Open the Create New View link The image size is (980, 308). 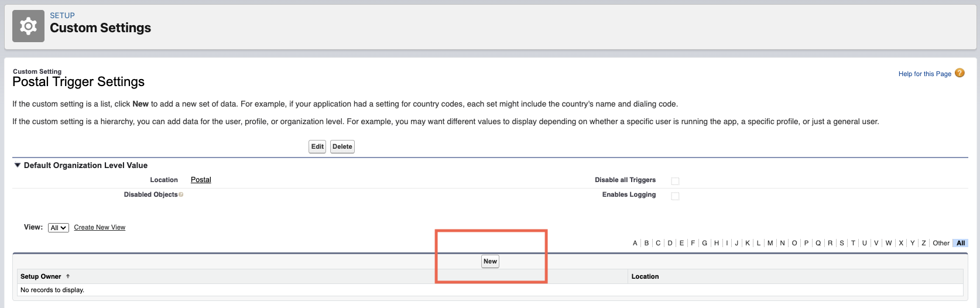(100, 228)
